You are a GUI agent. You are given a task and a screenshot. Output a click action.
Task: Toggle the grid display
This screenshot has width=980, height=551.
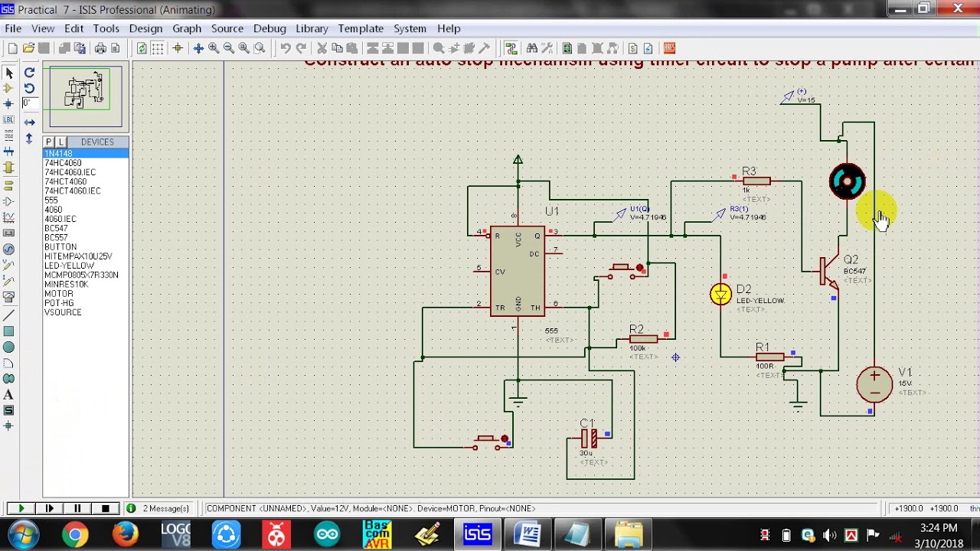coord(157,48)
